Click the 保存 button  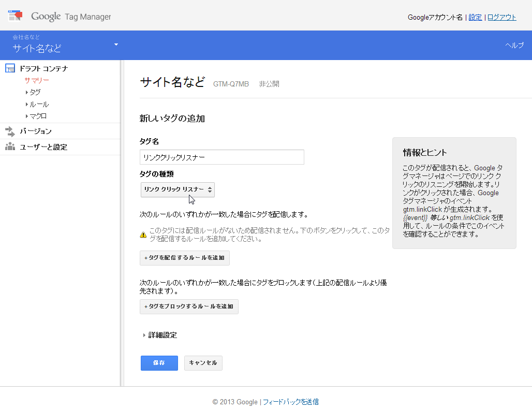coord(159,363)
